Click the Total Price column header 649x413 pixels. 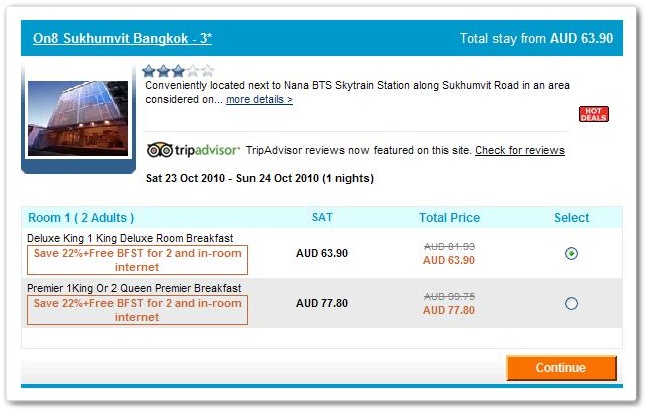point(449,218)
